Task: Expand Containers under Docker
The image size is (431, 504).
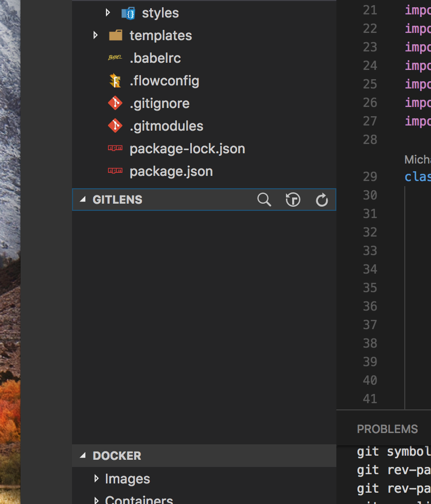Action: [95, 499]
